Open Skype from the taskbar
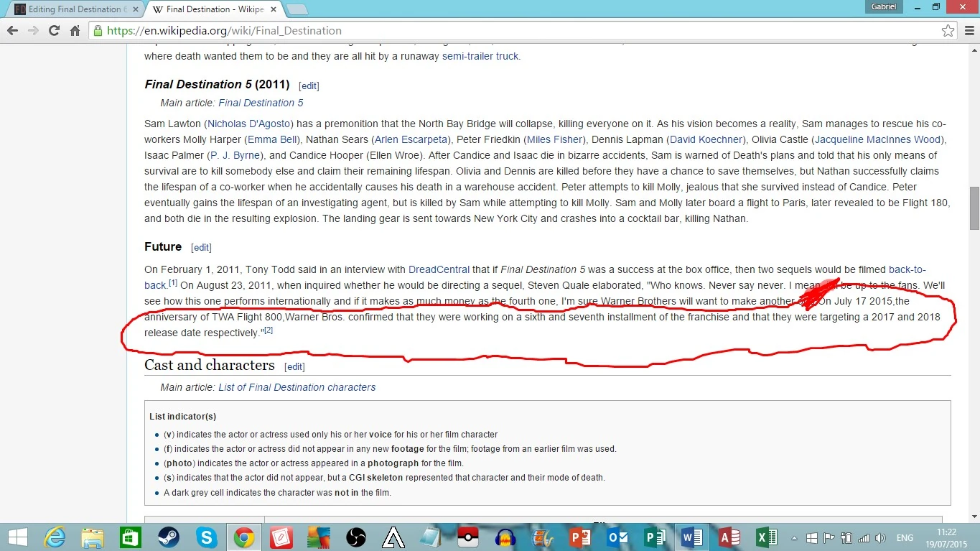The width and height of the screenshot is (980, 551). (x=207, y=537)
